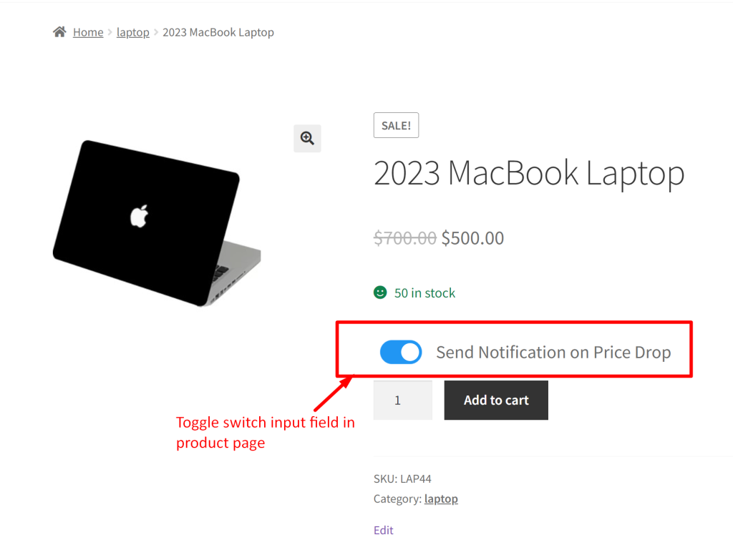Click the crossed-out $700.00 price

[405, 238]
